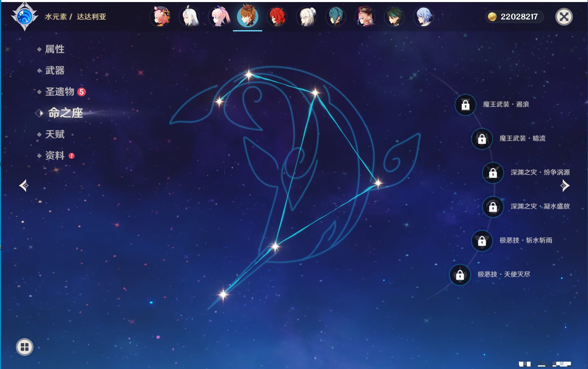Viewport: 588px width, 369px height.
Task: Select the dark green-haired character avatar
Action: pyautogui.click(x=395, y=17)
